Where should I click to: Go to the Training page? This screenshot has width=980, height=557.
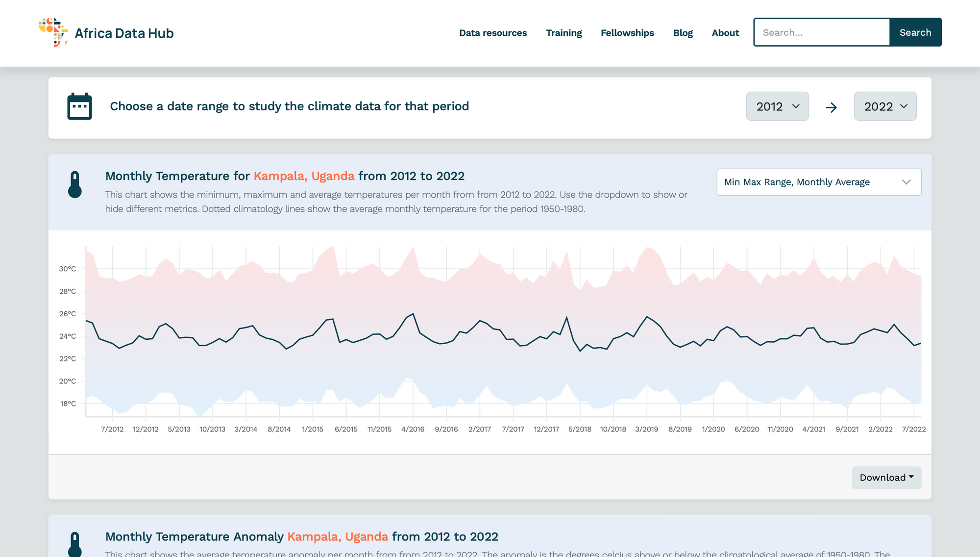tap(564, 33)
